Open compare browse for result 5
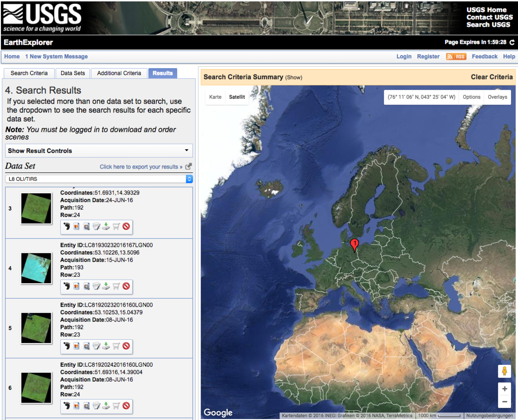This screenshot has width=518, height=420. pos(86,346)
